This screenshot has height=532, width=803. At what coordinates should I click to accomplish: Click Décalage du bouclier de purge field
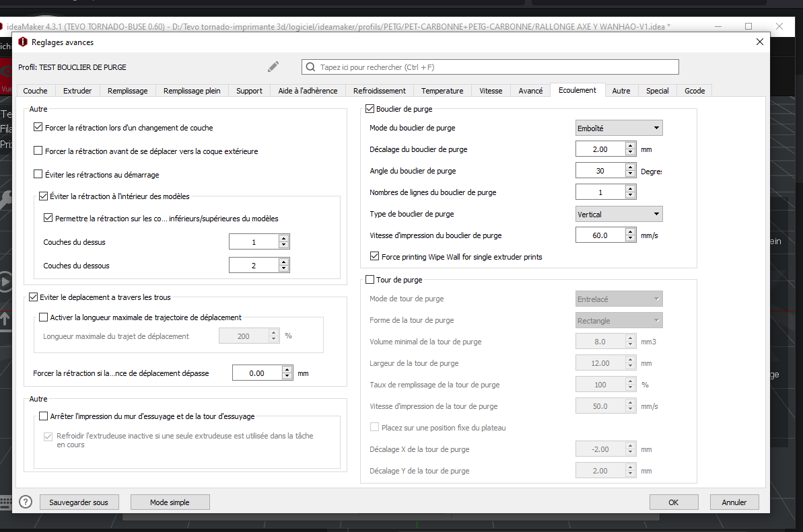pyautogui.click(x=600, y=149)
